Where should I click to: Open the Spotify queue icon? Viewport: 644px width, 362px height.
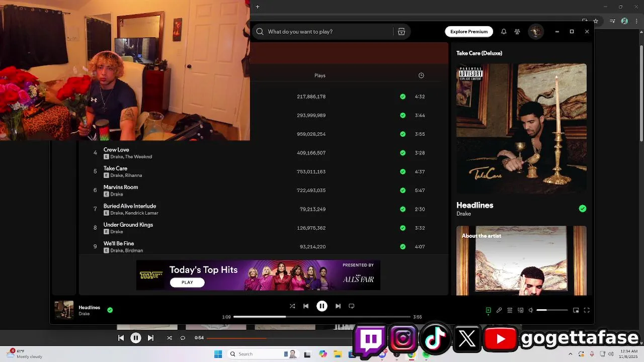coord(510,310)
